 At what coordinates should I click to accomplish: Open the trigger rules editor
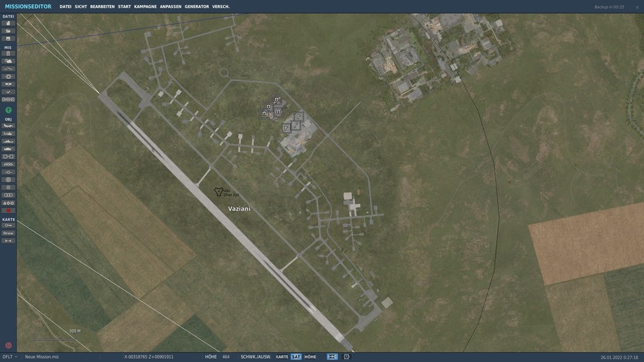pyautogui.click(x=8, y=69)
